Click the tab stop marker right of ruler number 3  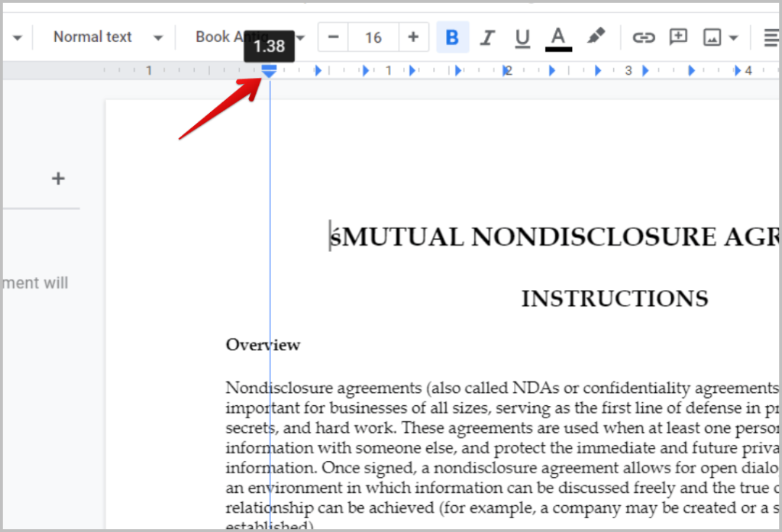pyautogui.click(x=645, y=70)
